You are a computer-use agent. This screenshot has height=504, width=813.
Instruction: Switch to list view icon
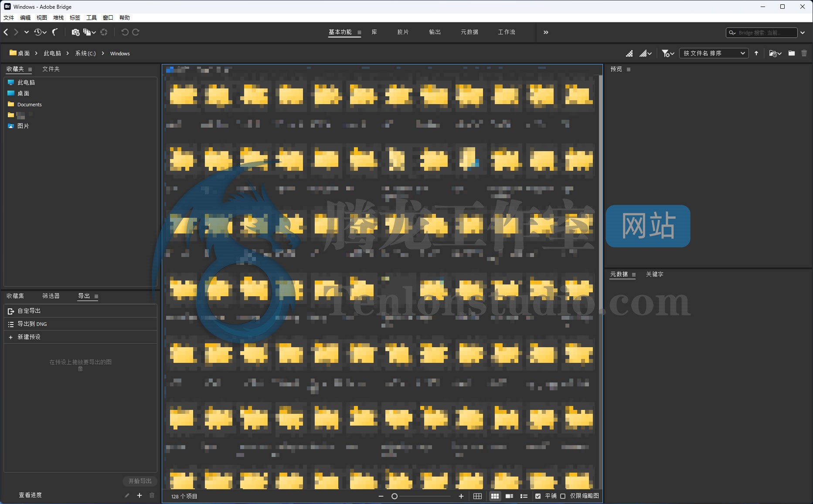524,496
